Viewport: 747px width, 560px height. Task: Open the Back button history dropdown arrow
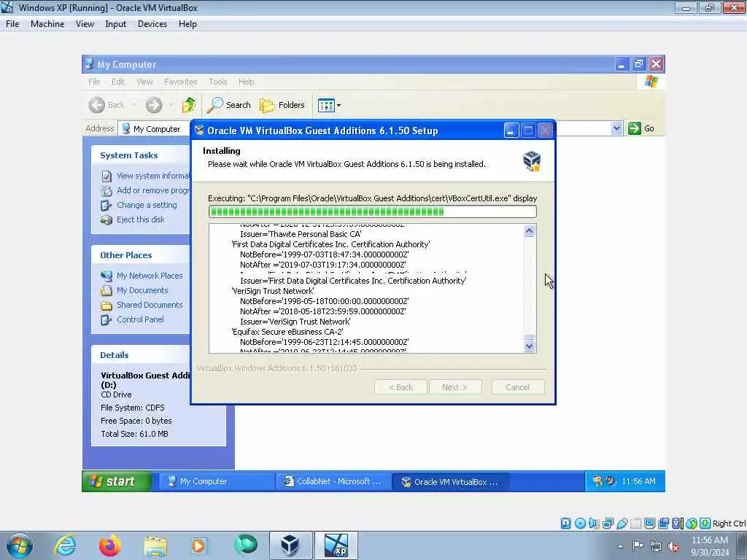(x=134, y=105)
